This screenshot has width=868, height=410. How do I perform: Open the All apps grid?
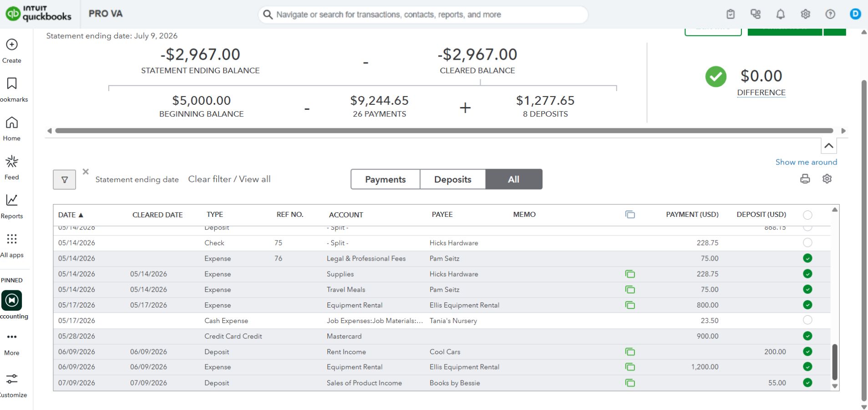pyautogui.click(x=12, y=245)
